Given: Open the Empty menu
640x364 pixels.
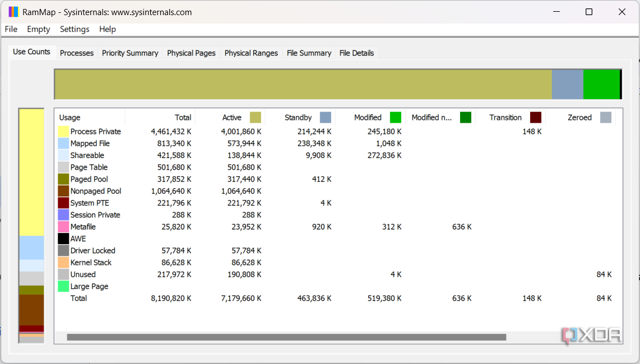Looking at the screenshot, I should tap(38, 29).
